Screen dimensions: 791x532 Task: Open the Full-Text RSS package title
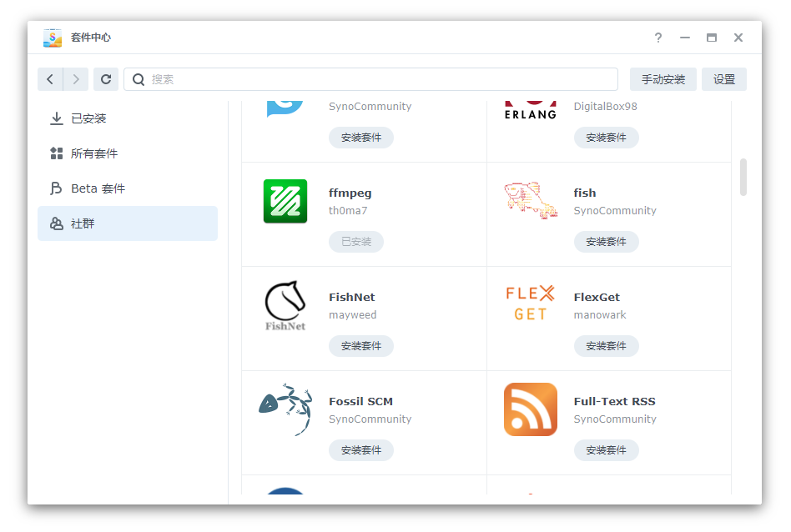tap(614, 401)
